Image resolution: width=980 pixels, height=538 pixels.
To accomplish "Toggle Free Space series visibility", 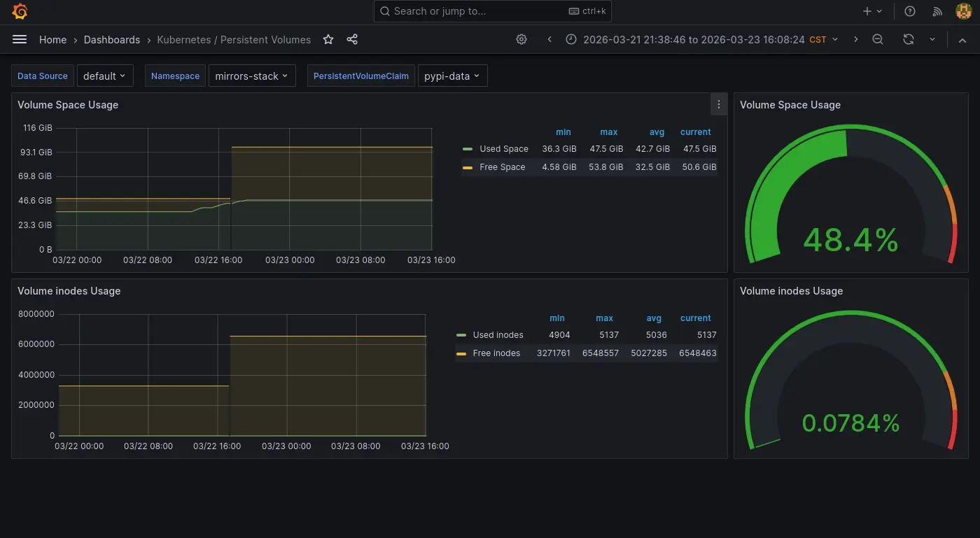I will coord(502,167).
